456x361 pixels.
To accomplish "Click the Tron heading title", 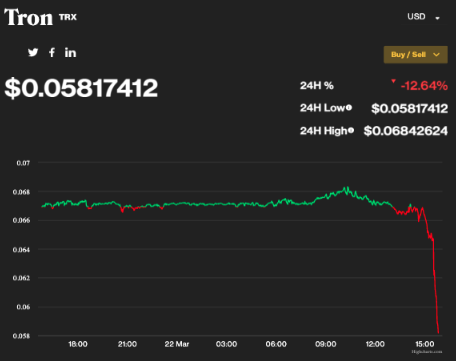I will click(28, 17).
